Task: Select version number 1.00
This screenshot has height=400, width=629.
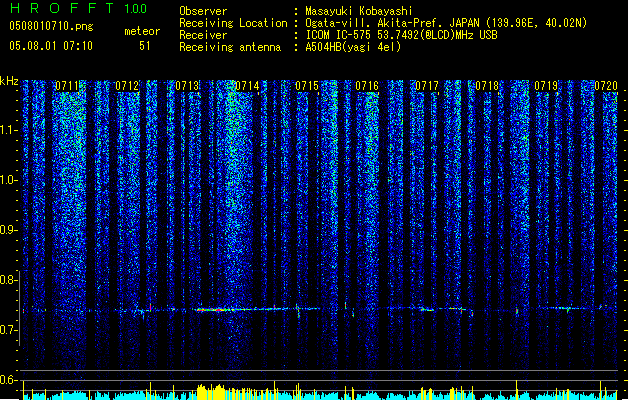Action: [x=136, y=9]
